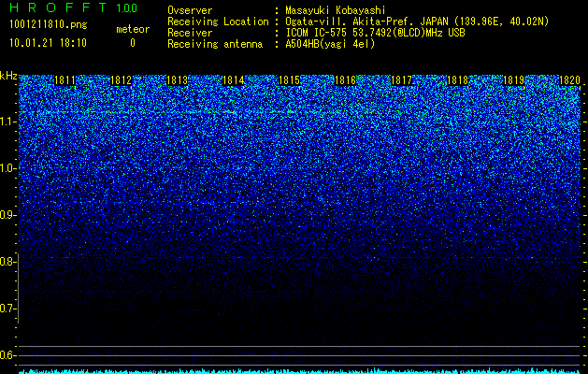Click the HROFFT 1.0.0 title text

point(73,7)
